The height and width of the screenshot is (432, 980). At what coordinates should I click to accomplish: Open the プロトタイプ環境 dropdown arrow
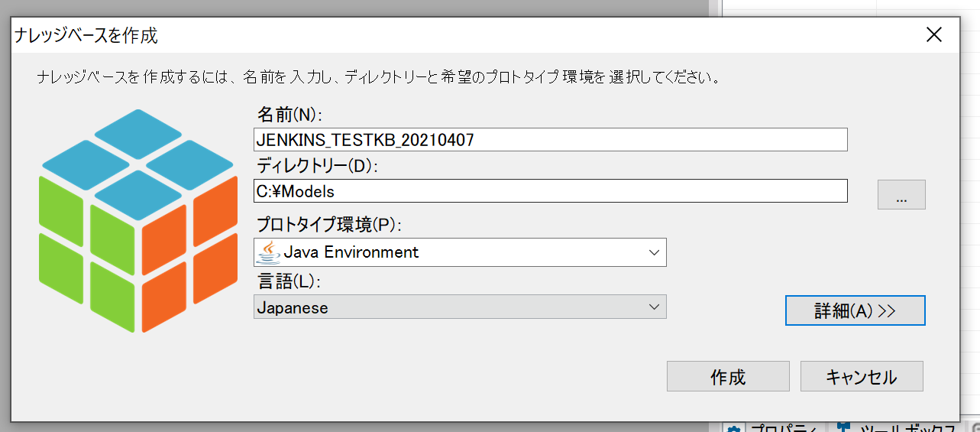pos(654,252)
